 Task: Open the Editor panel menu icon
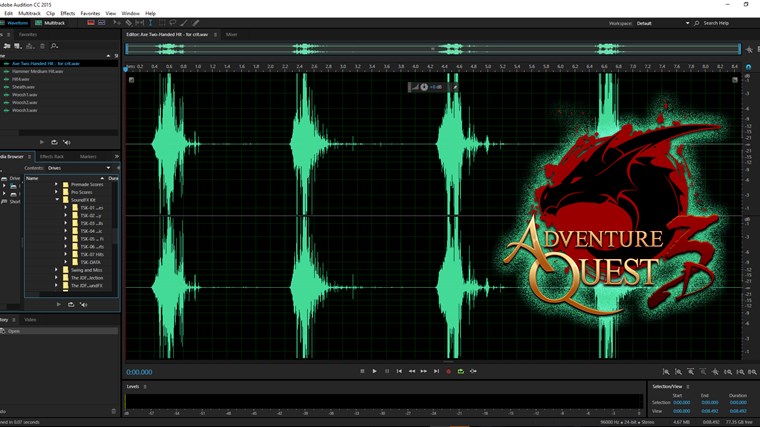(x=215, y=34)
